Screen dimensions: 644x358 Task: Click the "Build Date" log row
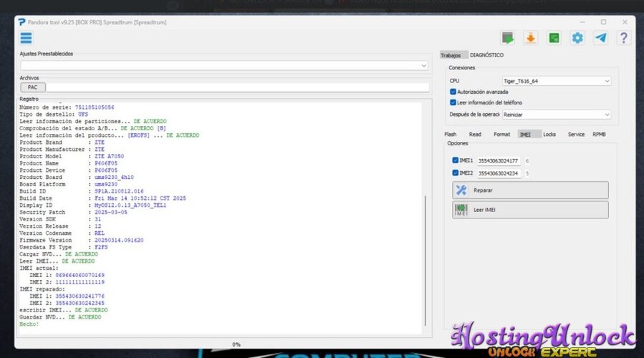tap(102, 198)
